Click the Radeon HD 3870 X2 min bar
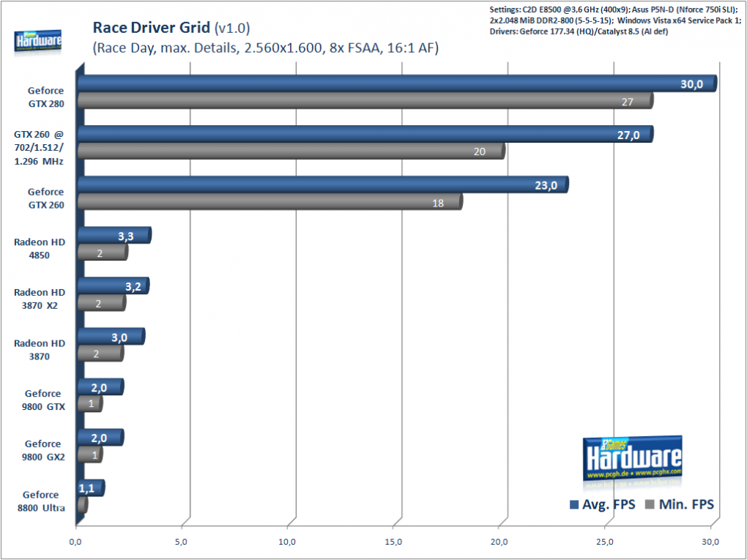747x560 pixels. point(102,303)
